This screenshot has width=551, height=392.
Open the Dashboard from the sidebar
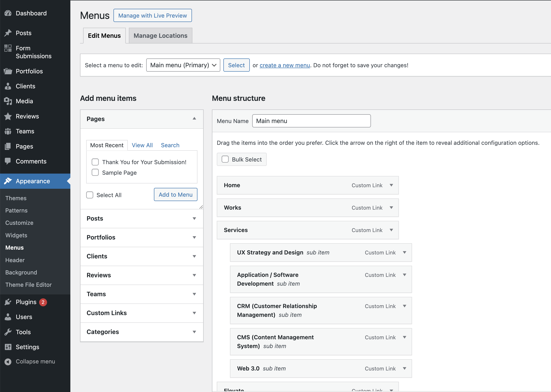point(8,13)
